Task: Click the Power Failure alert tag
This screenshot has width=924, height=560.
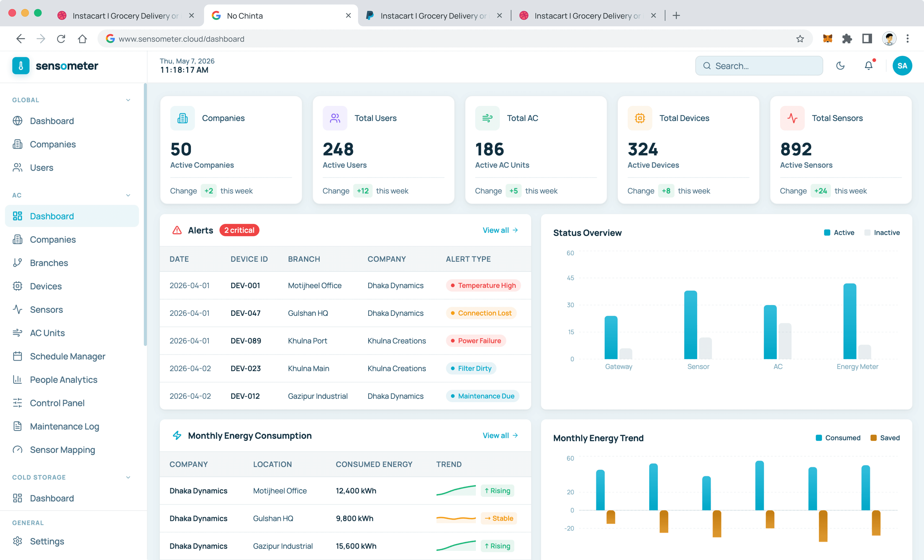Action: (476, 341)
